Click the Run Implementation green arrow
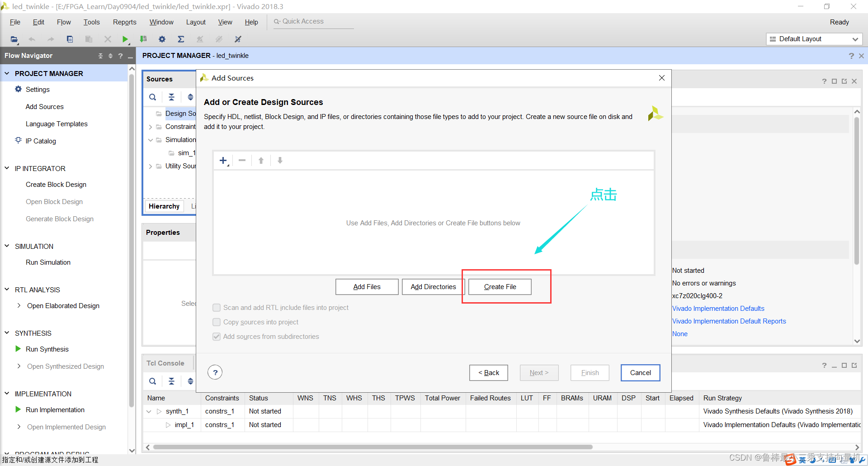The height and width of the screenshot is (466, 868). pyautogui.click(x=18, y=409)
